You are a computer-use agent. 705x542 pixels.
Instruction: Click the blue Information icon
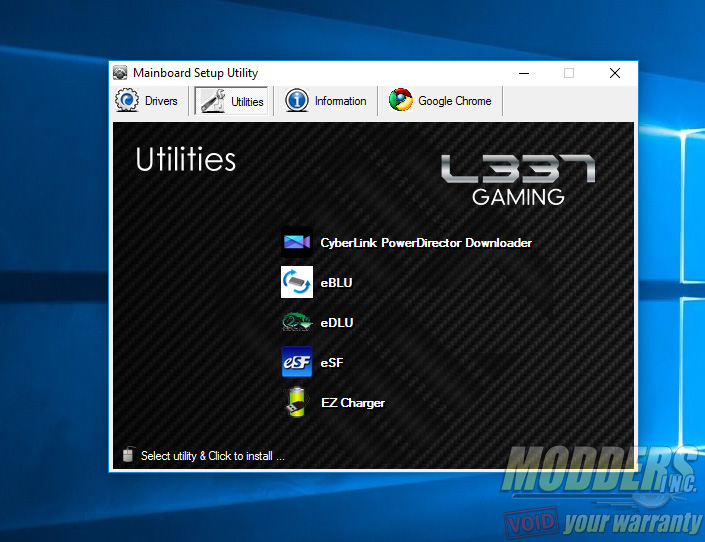click(297, 100)
